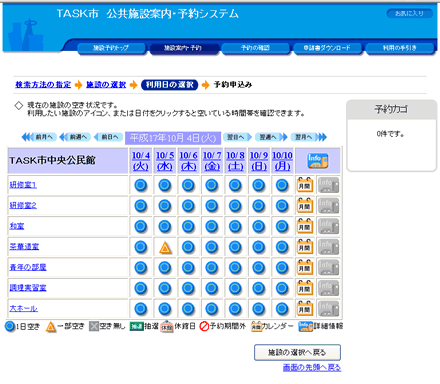The height and width of the screenshot is (384, 440).
Task: Open monthly calendar icon for 大ホール
Action: point(305,309)
